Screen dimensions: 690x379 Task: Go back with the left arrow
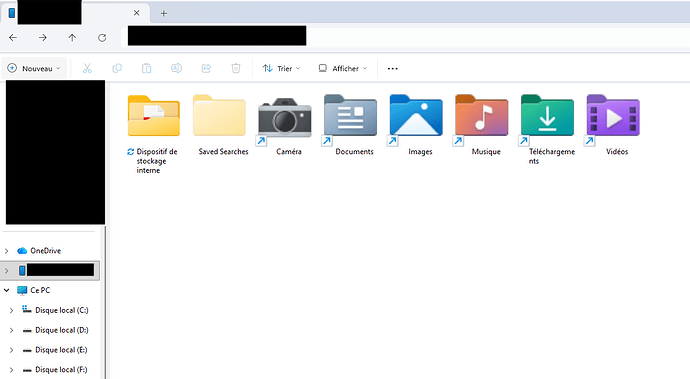[x=13, y=38]
